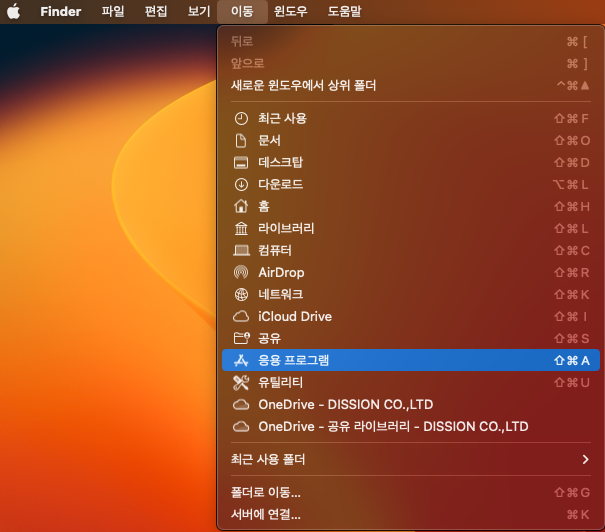Open the 편집 menu

[x=156, y=11]
